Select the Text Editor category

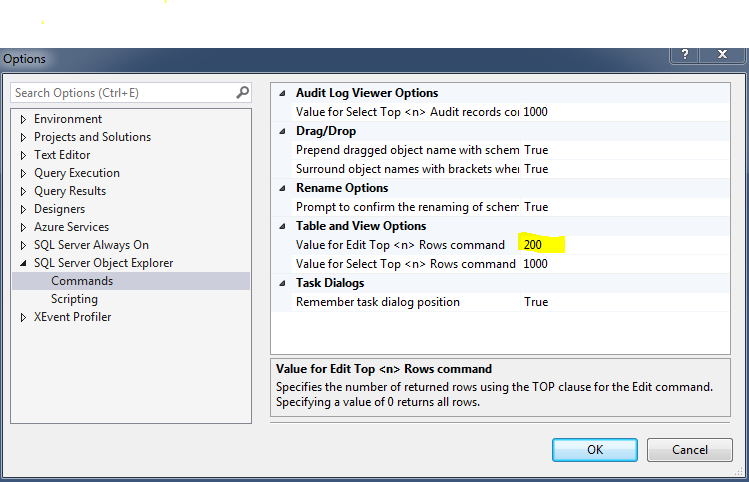pyautogui.click(x=62, y=155)
